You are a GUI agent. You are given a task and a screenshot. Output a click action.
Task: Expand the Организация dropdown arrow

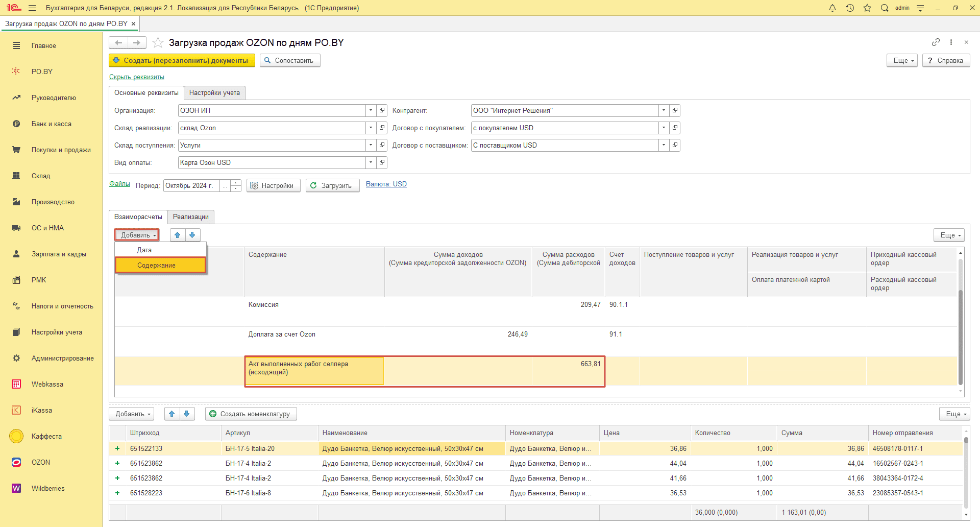371,110
